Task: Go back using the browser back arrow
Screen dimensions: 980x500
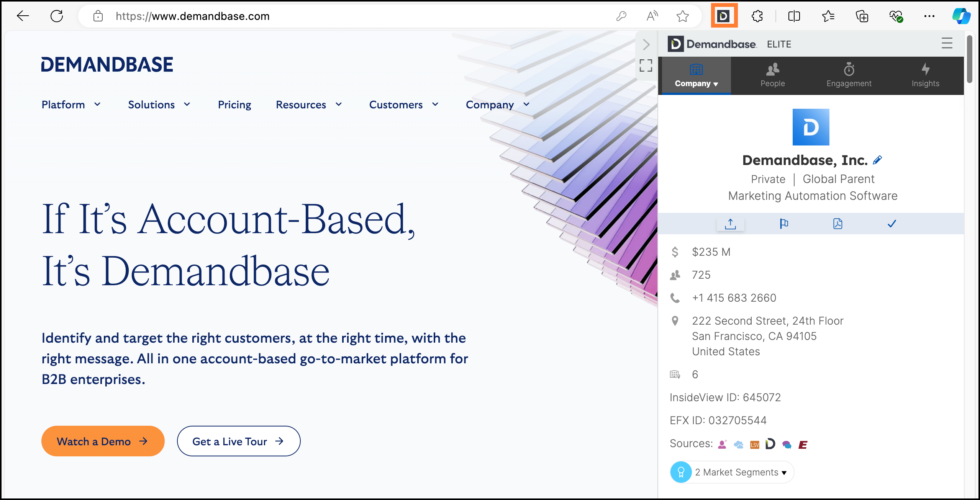Action: tap(23, 16)
